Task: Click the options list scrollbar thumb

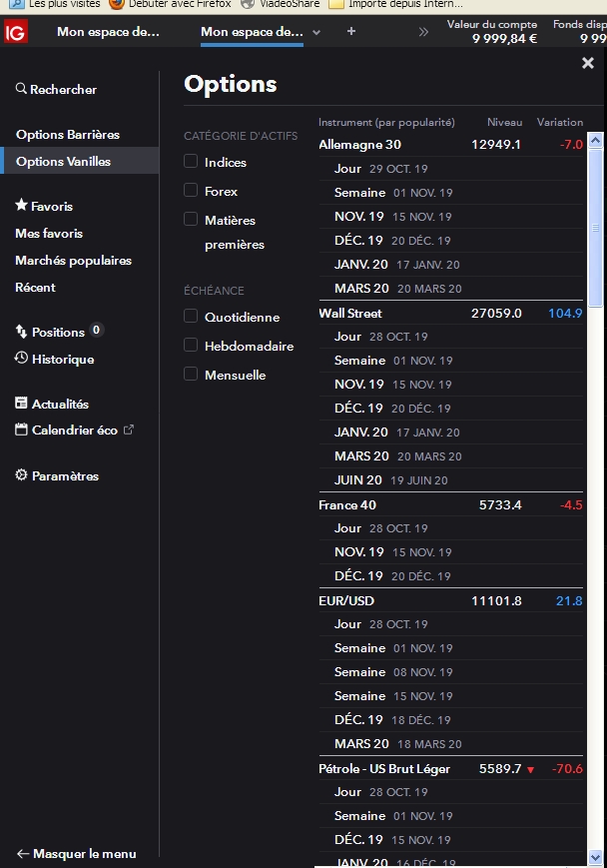Action: point(595,227)
